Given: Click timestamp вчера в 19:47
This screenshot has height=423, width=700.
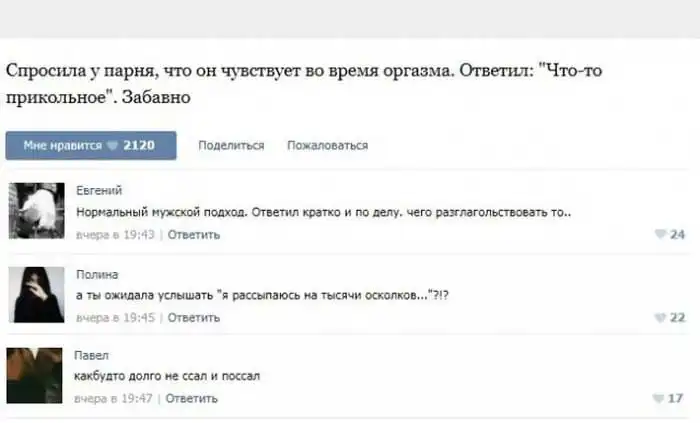Looking at the screenshot, I should click(115, 399).
